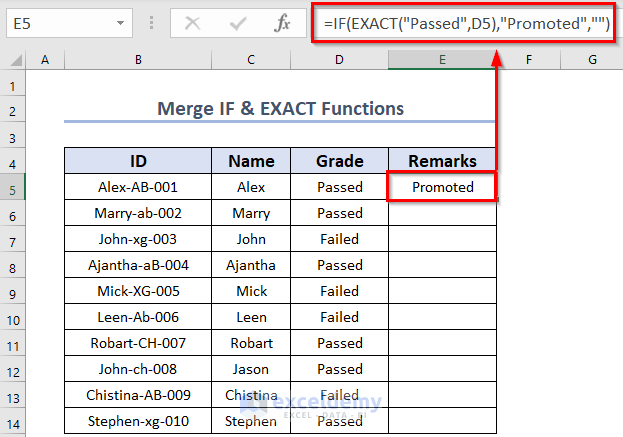This screenshot has height=437, width=623.
Task: Click the Cancel X icon in formula bar
Action: coord(194,22)
